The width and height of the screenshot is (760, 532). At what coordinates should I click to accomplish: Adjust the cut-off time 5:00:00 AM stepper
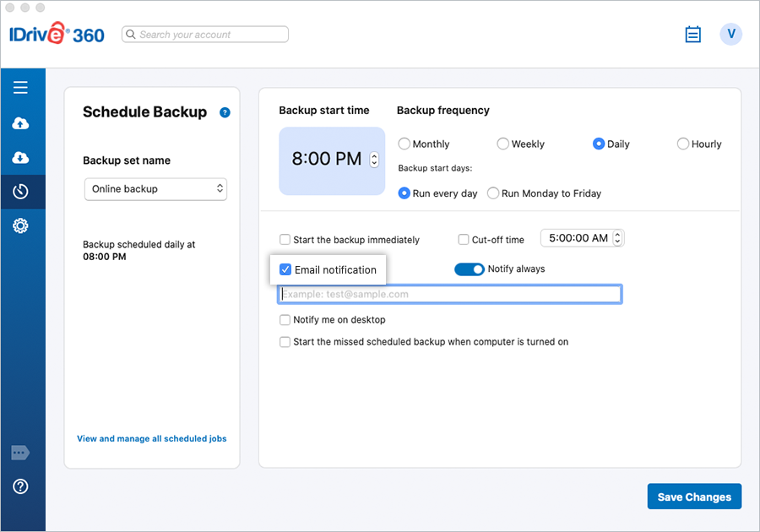click(x=617, y=239)
